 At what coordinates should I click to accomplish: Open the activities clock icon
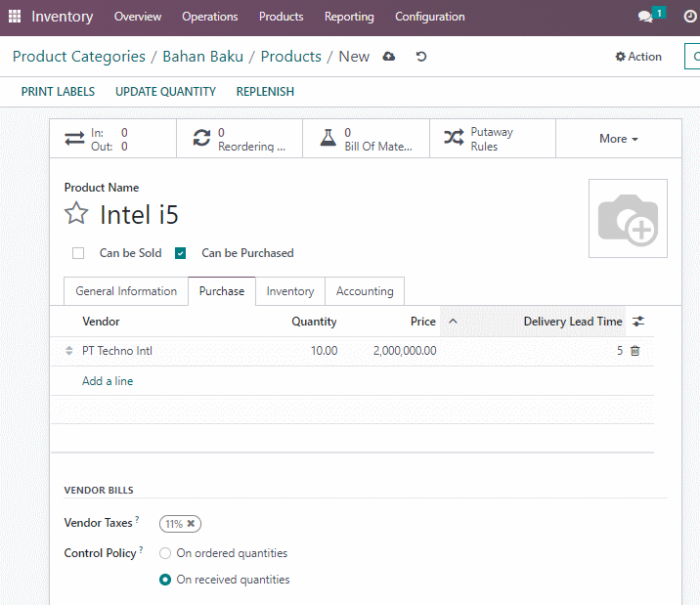tap(690, 17)
